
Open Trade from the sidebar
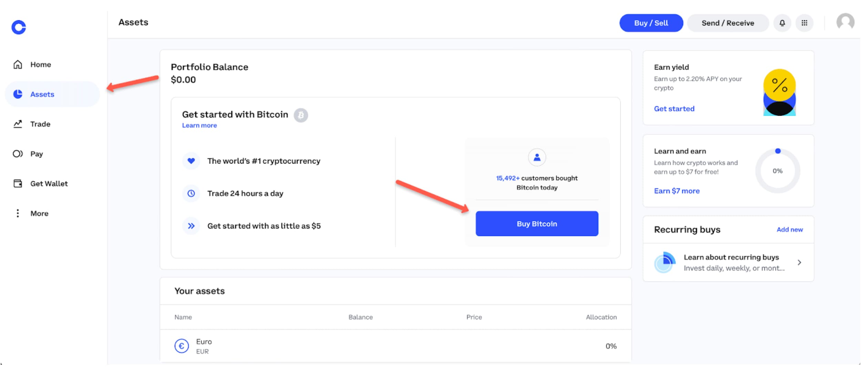pyautogui.click(x=52, y=124)
